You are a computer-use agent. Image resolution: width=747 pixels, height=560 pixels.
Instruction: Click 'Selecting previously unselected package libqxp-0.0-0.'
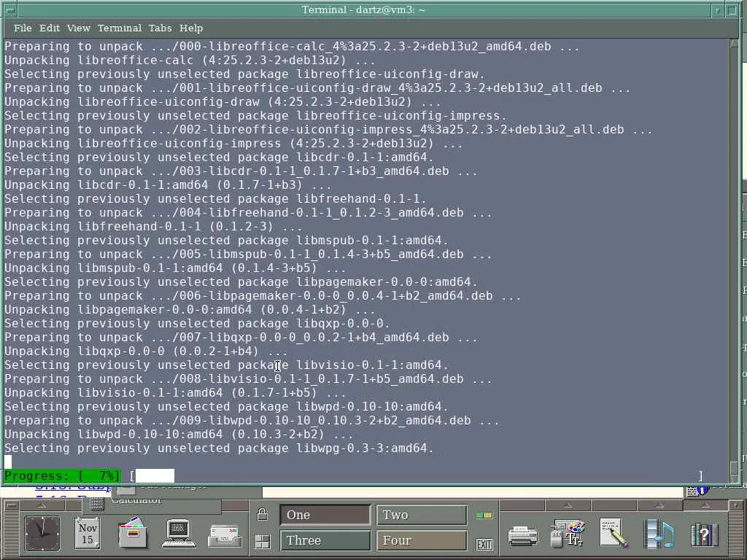197,323
